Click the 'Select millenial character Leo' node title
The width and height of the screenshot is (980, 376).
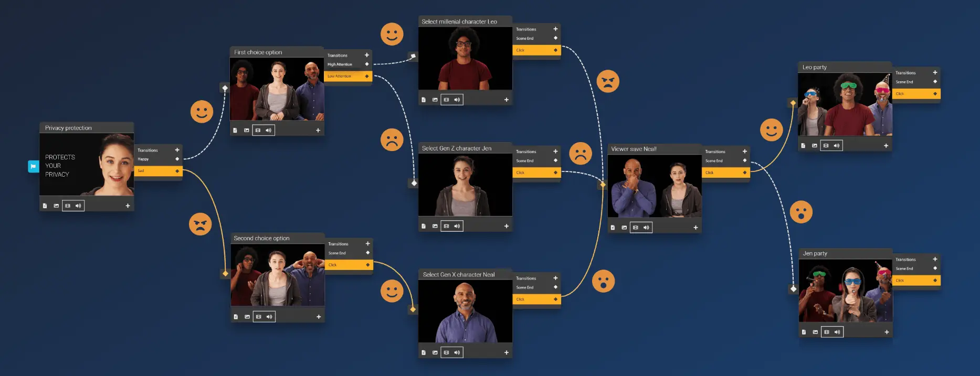click(x=459, y=22)
